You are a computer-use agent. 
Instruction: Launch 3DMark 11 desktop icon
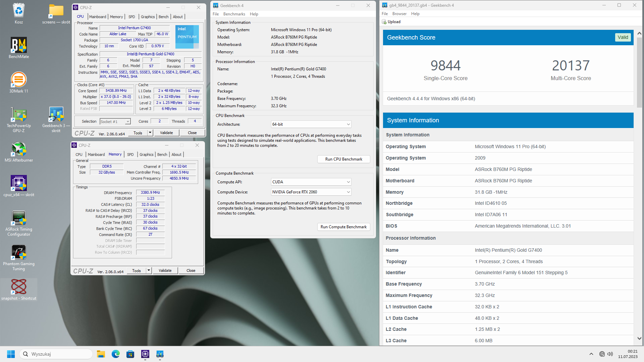pyautogui.click(x=19, y=82)
